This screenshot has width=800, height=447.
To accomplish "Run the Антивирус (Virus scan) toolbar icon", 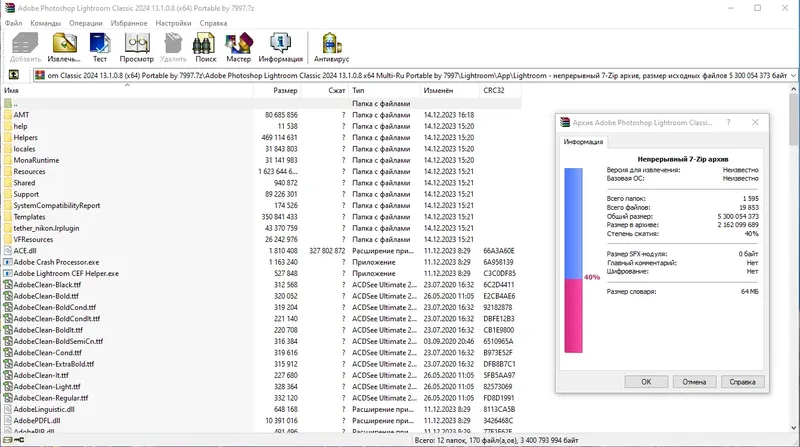I will click(x=332, y=43).
